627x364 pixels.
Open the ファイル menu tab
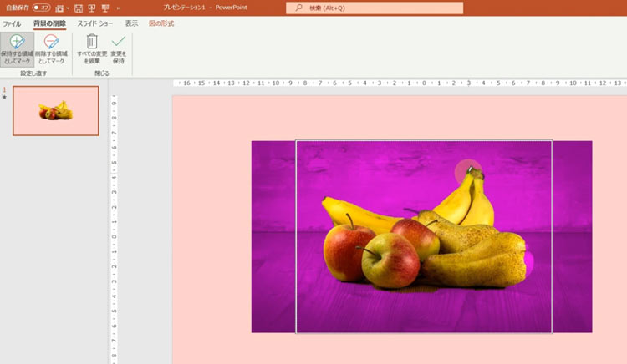tap(12, 23)
